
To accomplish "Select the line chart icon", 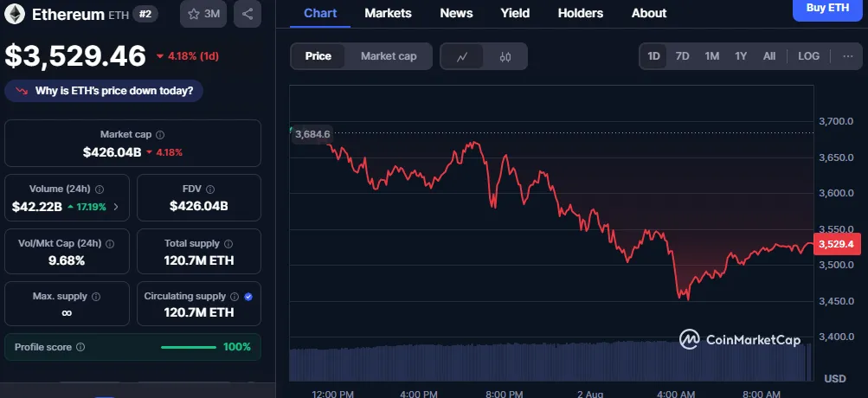I will pos(462,56).
